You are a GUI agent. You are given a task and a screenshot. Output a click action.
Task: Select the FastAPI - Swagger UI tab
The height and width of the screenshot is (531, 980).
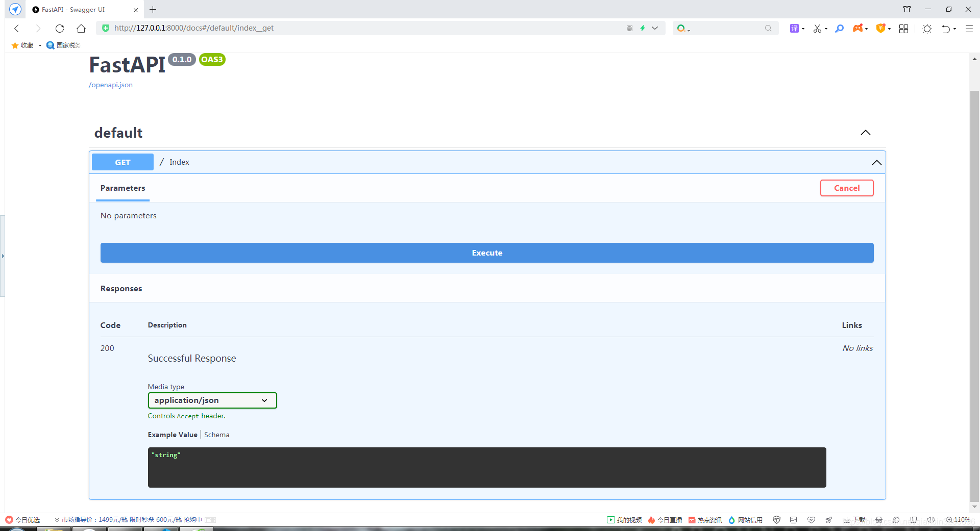[84, 10]
